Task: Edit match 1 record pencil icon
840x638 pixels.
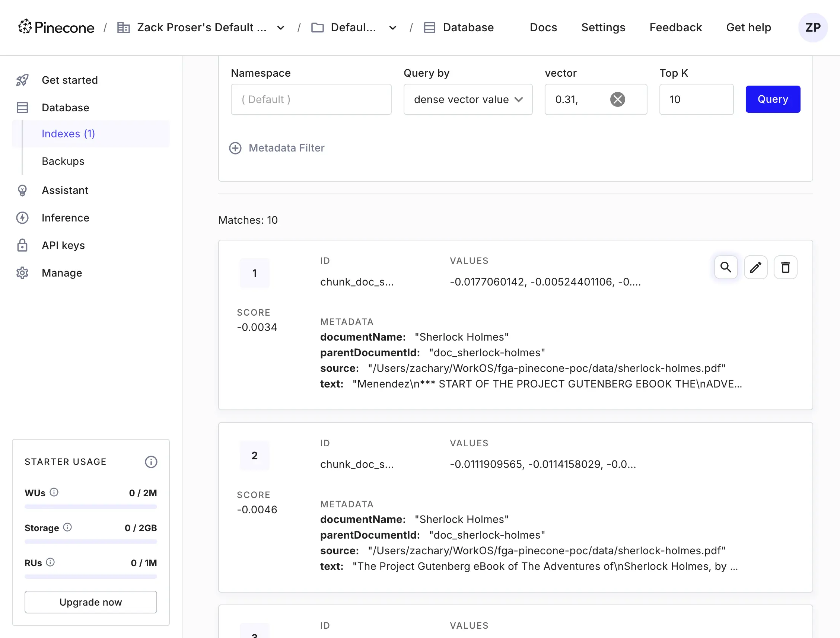Action: (x=755, y=267)
